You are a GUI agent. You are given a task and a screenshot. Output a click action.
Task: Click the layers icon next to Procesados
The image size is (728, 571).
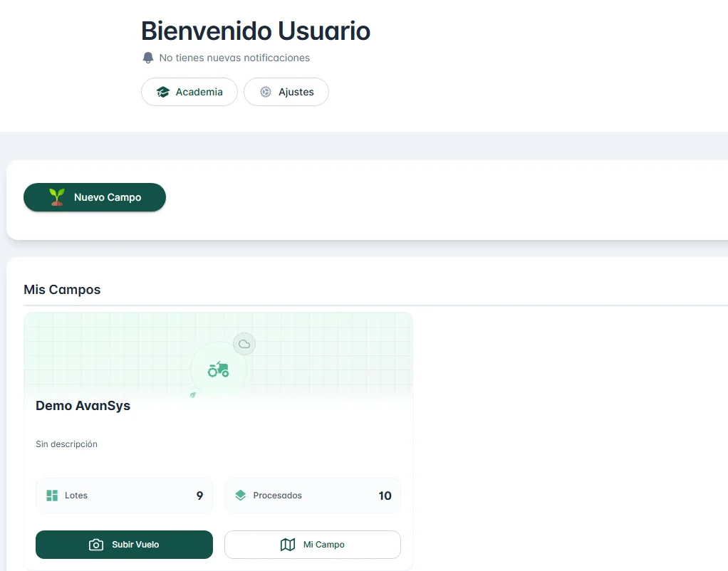[241, 496]
